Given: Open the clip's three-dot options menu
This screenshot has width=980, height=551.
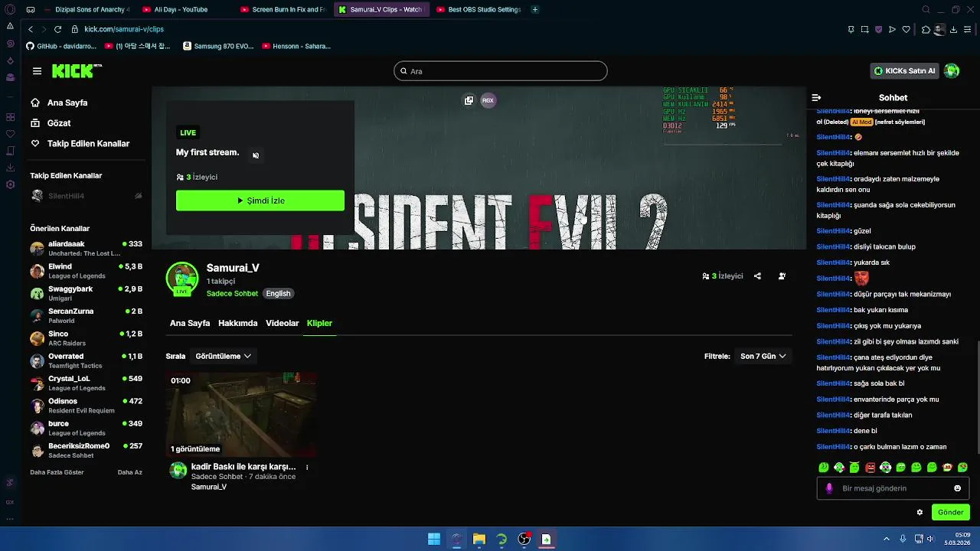Looking at the screenshot, I should tap(307, 467).
